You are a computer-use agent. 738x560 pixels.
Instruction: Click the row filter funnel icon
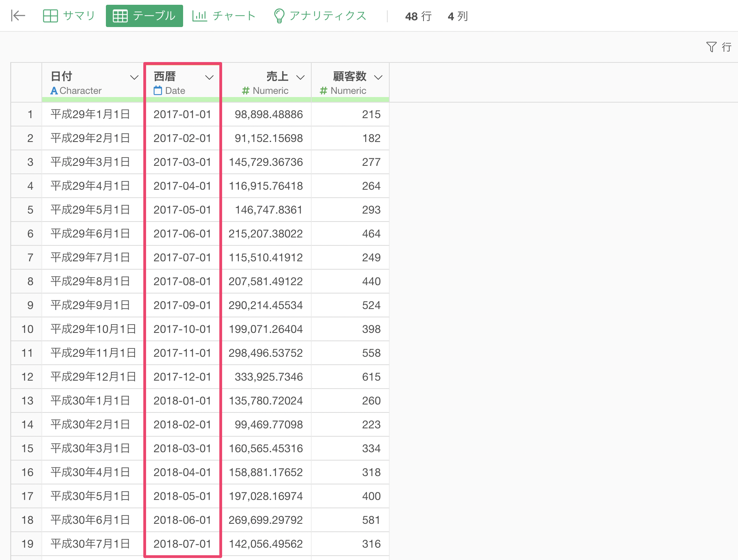click(x=711, y=47)
